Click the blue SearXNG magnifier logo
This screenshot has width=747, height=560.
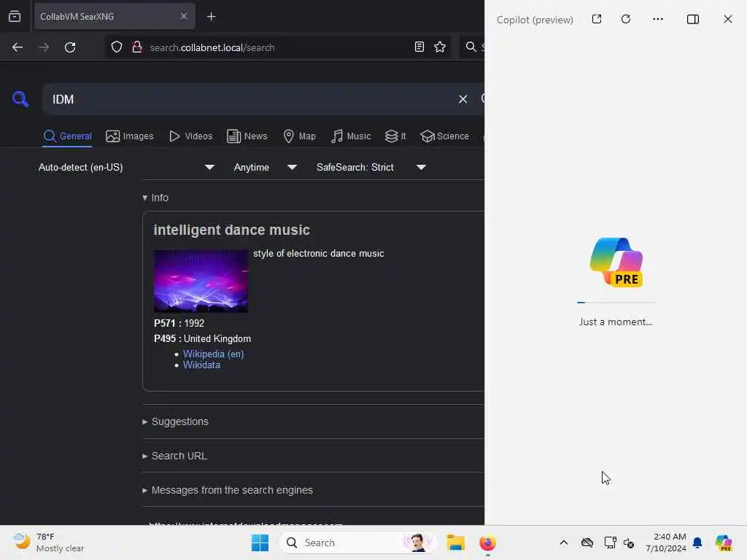[20, 99]
